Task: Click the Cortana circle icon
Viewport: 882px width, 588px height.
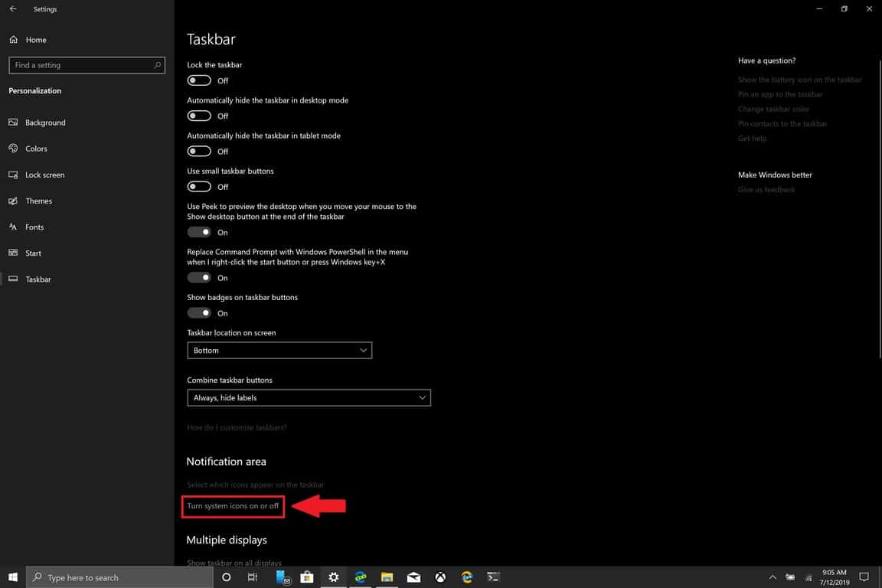Action: [226, 577]
